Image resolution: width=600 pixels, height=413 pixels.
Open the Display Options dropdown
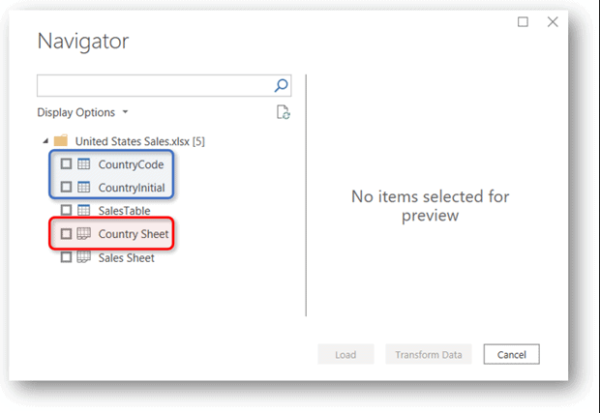[82, 113]
